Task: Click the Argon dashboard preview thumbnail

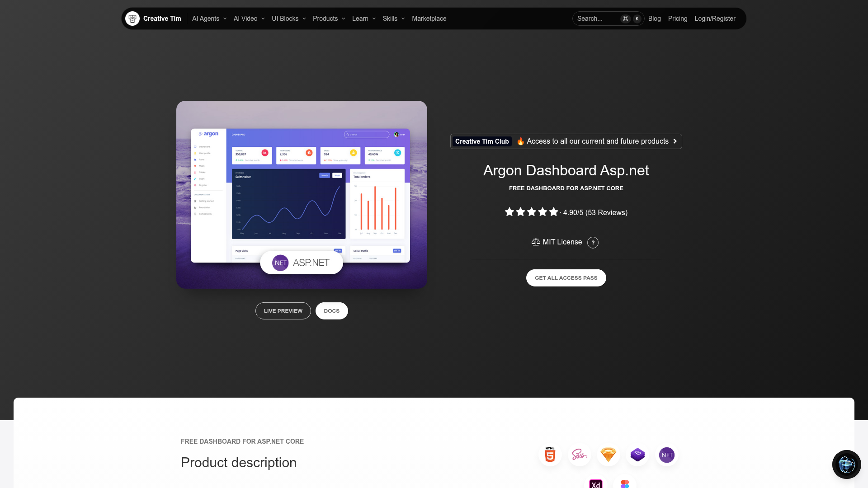Action: pos(302,195)
